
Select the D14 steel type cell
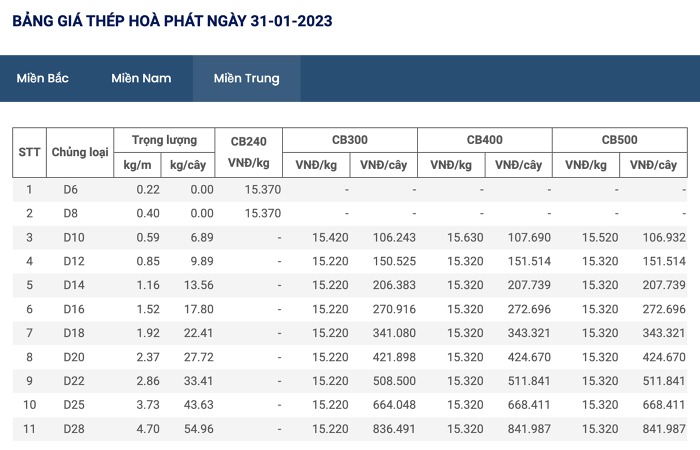(x=74, y=285)
